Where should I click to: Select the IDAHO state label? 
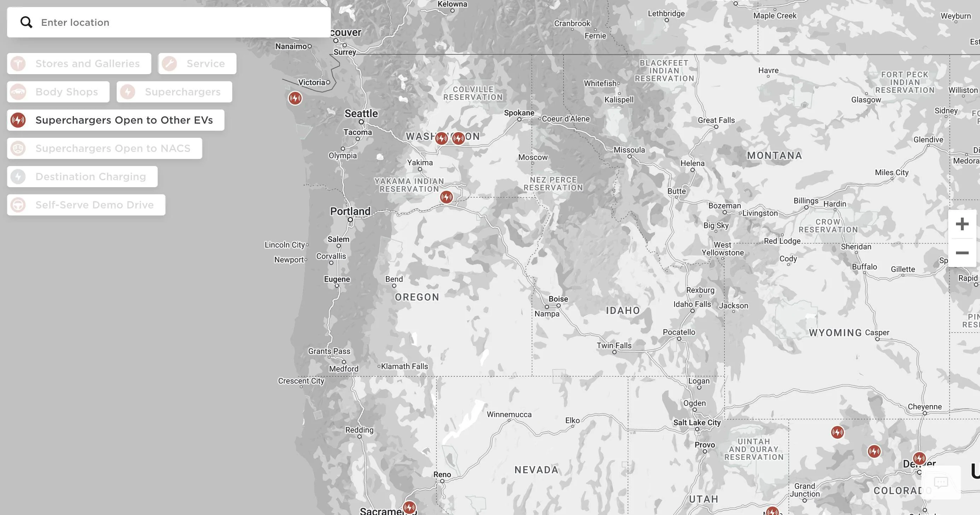coord(623,310)
